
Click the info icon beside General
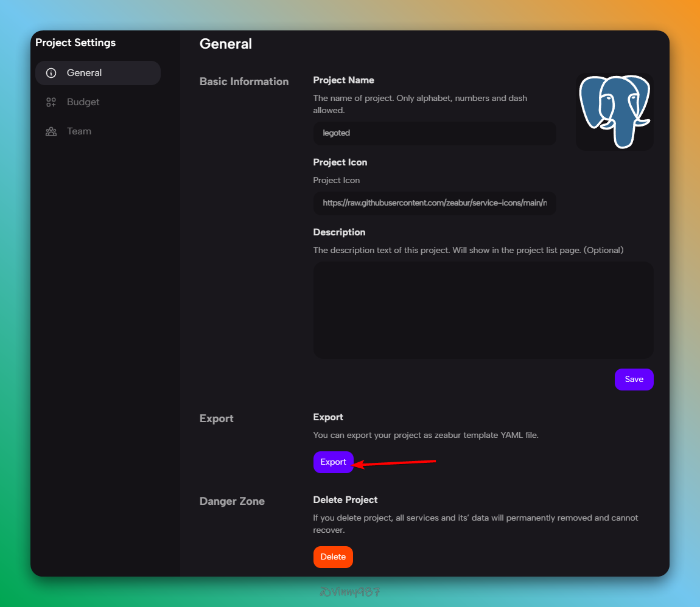[51, 73]
